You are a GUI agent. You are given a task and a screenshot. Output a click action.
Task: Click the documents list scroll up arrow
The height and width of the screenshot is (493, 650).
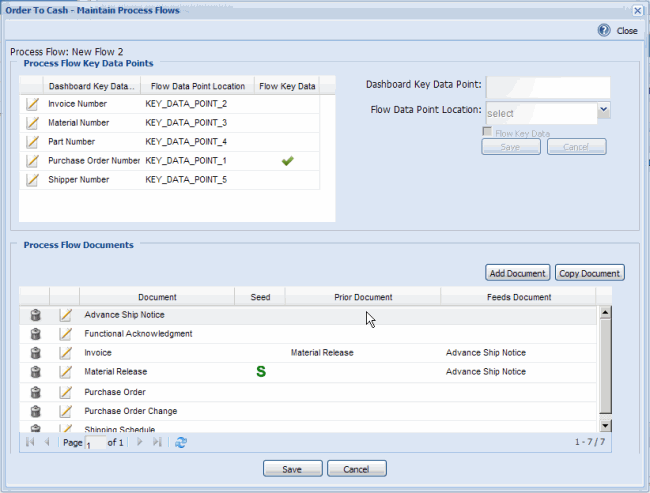click(x=605, y=312)
